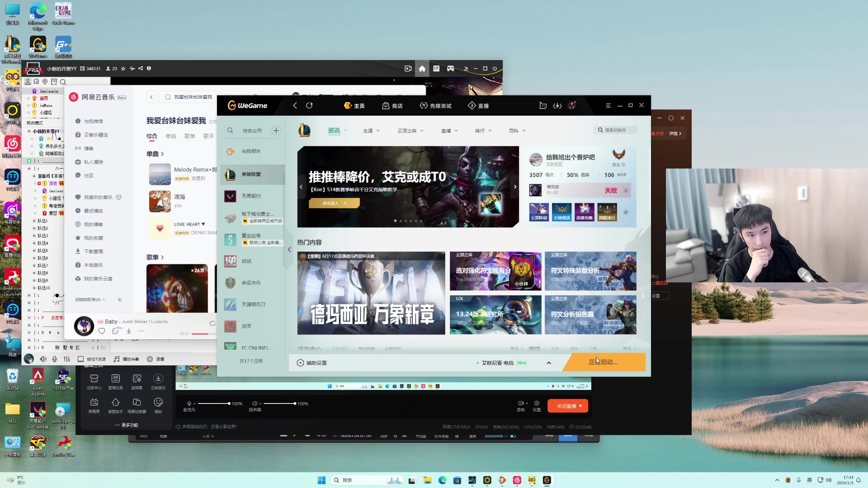Viewport: 868px width, 488px height.
Task: Open 国服排行 shortcut tile
Action: click(x=607, y=212)
